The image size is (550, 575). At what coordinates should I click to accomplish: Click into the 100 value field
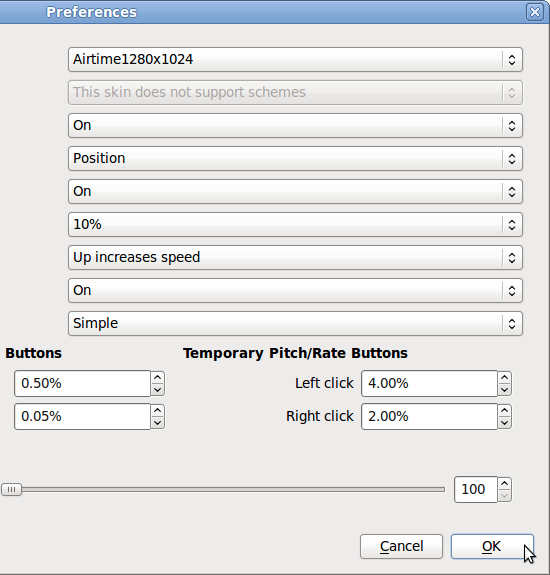pos(476,490)
